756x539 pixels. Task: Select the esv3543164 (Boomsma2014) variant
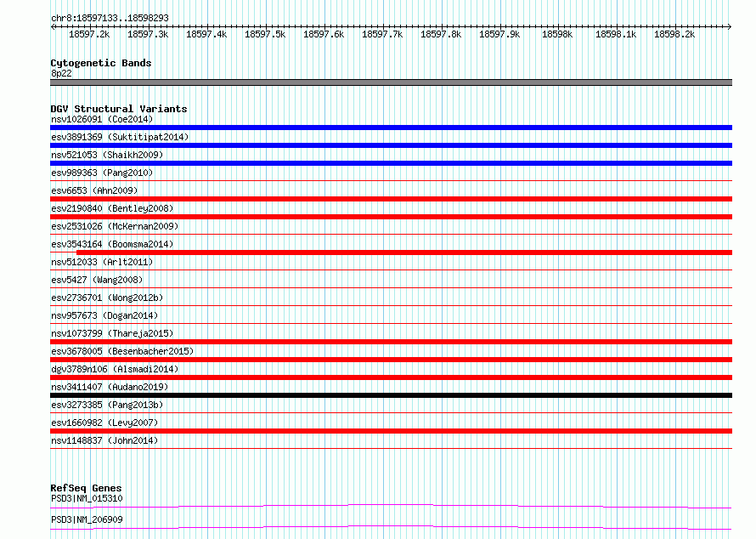click(x=112, y=244)
